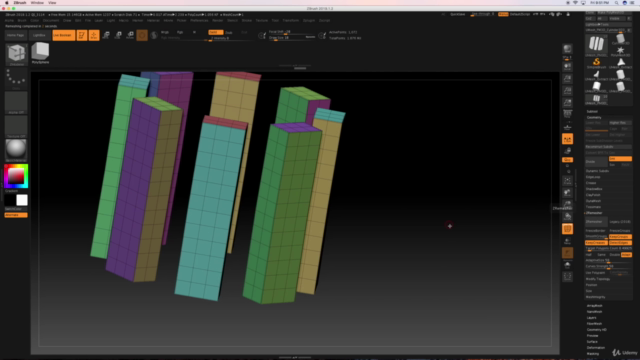Image resolution: width=640 pixels, height=360 pixels.
Task: Open the current brush thumbnail ZModeler
Action: pos(16,54)
